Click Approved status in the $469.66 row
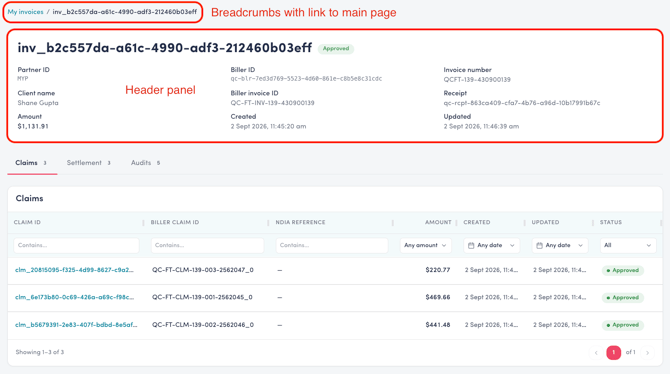 click(623, 298)
